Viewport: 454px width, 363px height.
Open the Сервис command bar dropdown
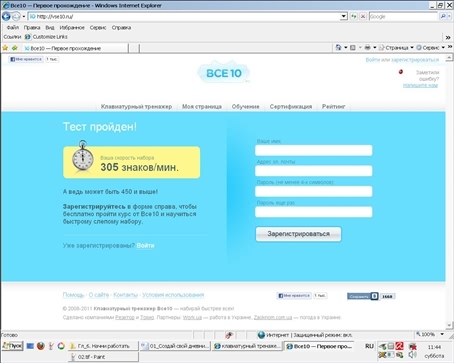tap(431, 47)
